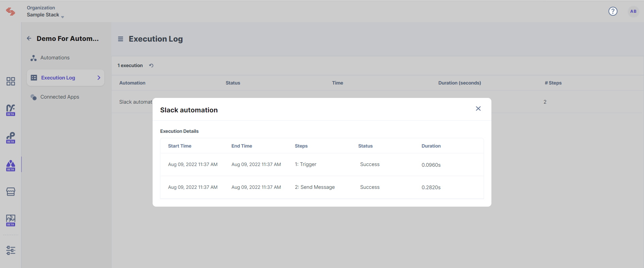This screenshot has width=644, height=268.
Task: Click Success status of the Trigger step
Action: coord(370,164)
